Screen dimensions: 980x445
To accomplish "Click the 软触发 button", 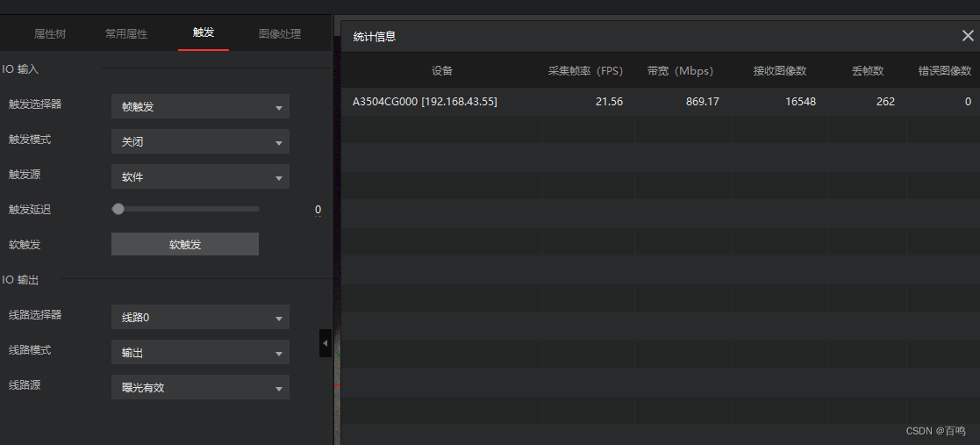I will point(185,244).
